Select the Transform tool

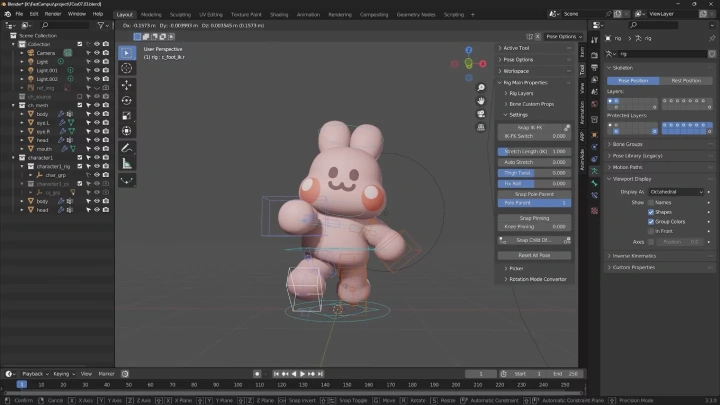click(127, 131)
